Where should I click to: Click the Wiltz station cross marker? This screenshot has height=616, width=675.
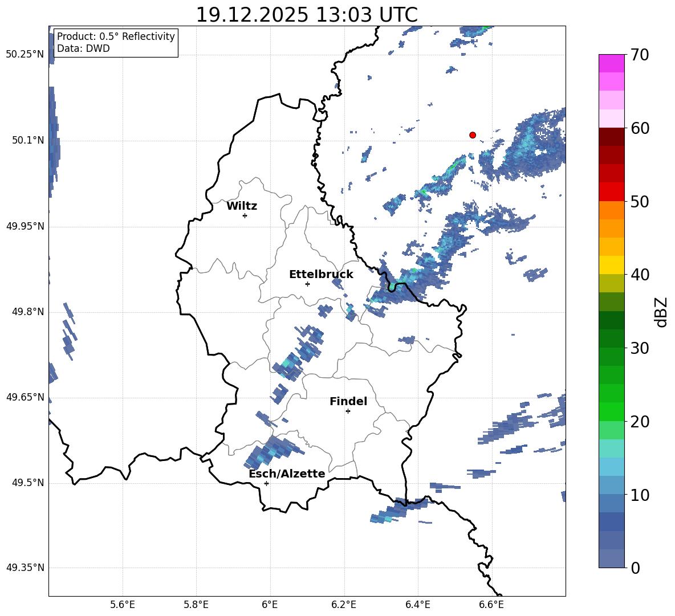pyautogui.click(x=245, y=215)
